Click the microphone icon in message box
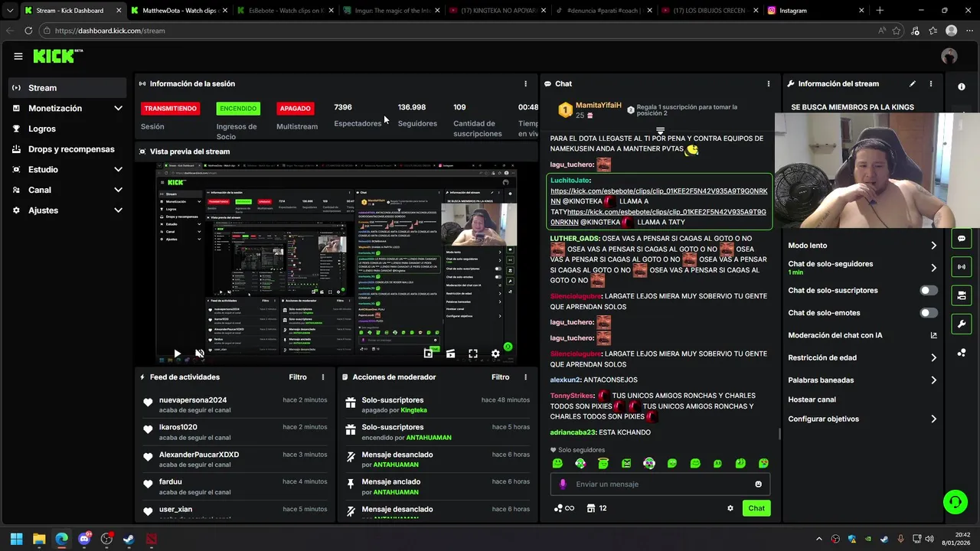980x551 pixels. [563, 484]
